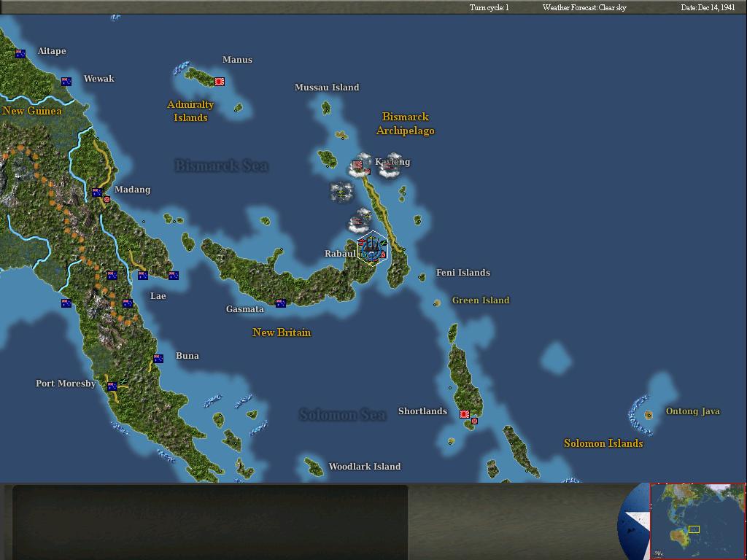Click the Solomon Sea label
This screenshot has width=747, height=560.
tap(342, 415)
